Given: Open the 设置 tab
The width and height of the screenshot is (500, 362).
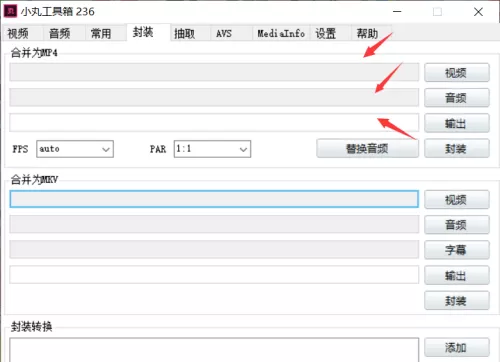Looking at the screenshot, I should [330, 33].
